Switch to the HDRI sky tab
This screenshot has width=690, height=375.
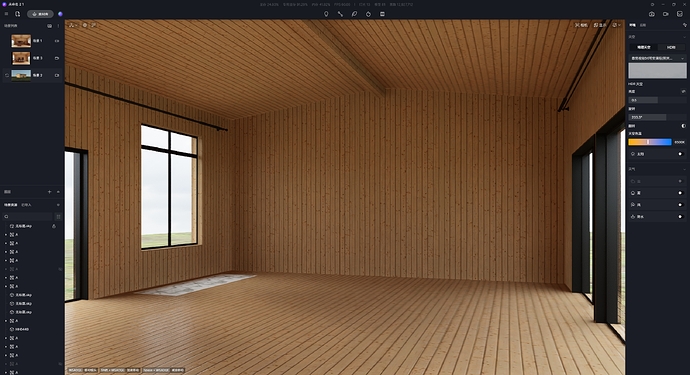(x=671, y=47)
